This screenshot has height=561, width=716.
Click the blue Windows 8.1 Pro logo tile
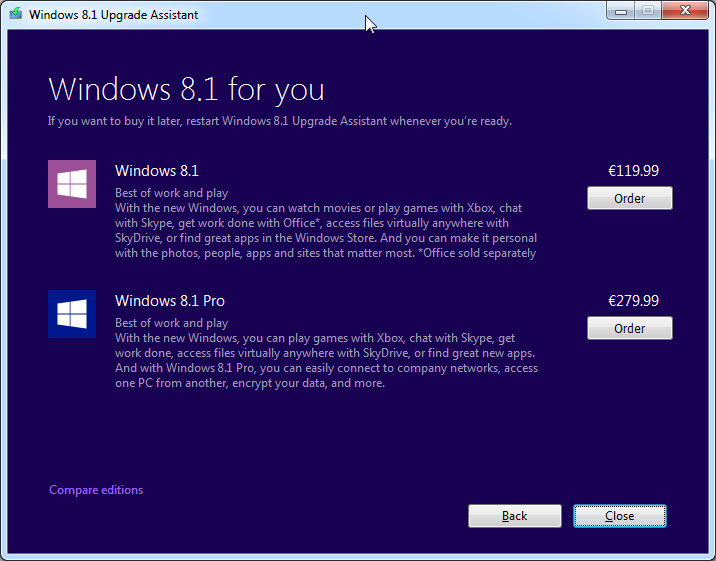[72, 314]
